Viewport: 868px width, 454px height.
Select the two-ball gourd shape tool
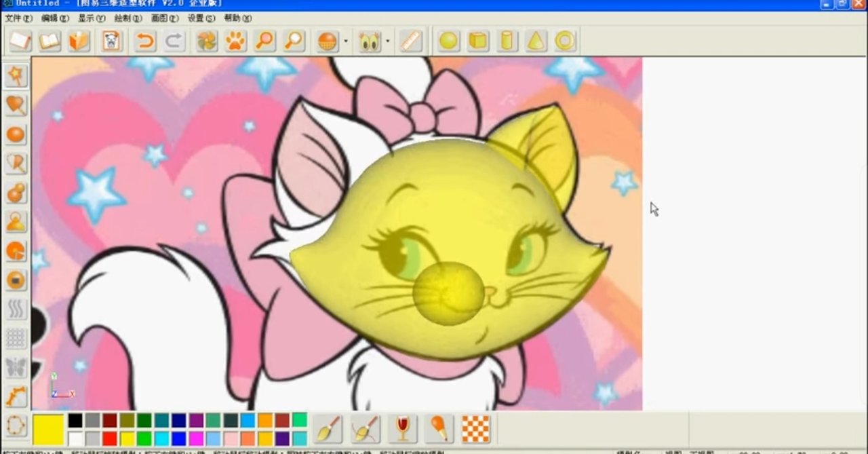pos(16,193)
